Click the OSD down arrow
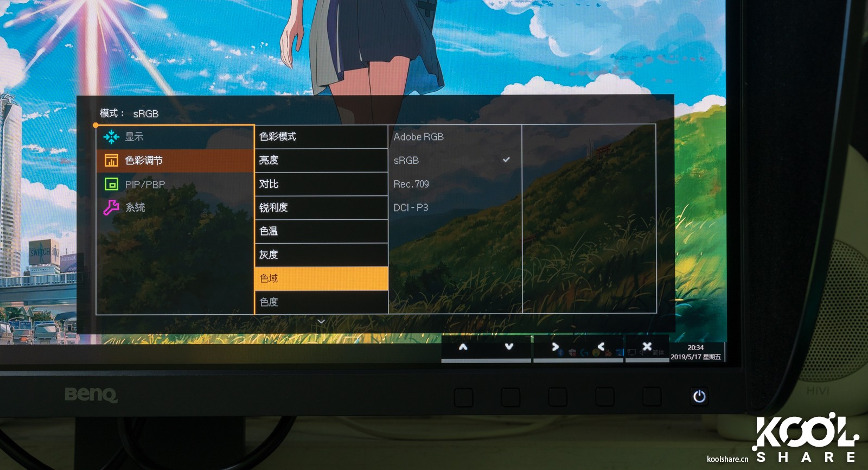This screenshot has height=470, width=868. coord(509,346)
